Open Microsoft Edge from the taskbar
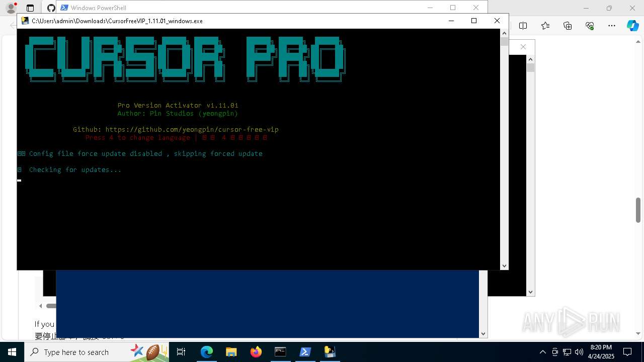 (x=207, y=352)
